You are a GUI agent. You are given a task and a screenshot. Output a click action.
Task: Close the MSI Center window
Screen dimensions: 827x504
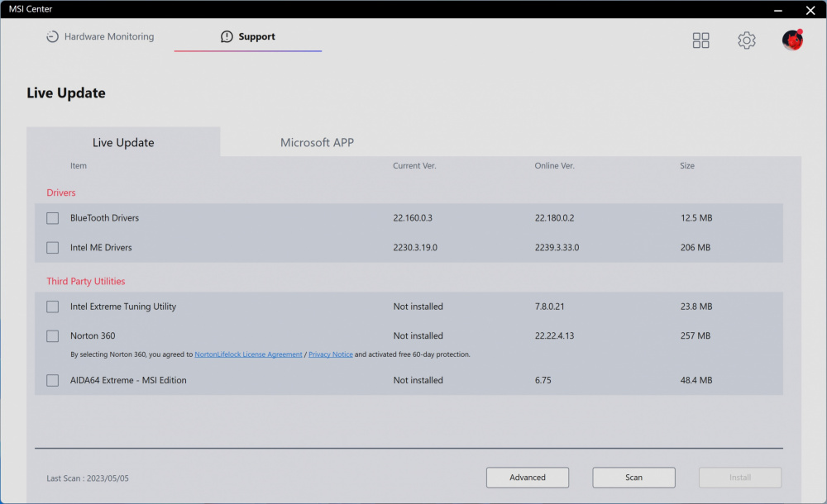(810, 10)
